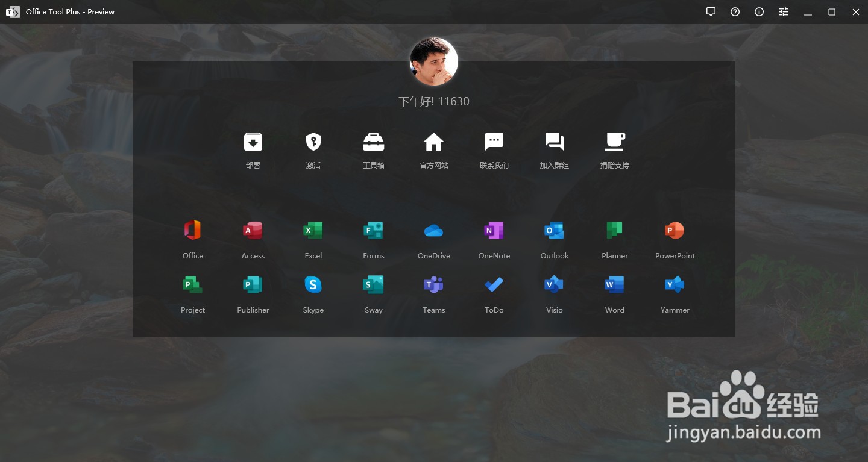Launch the Visio app icon

555,284
